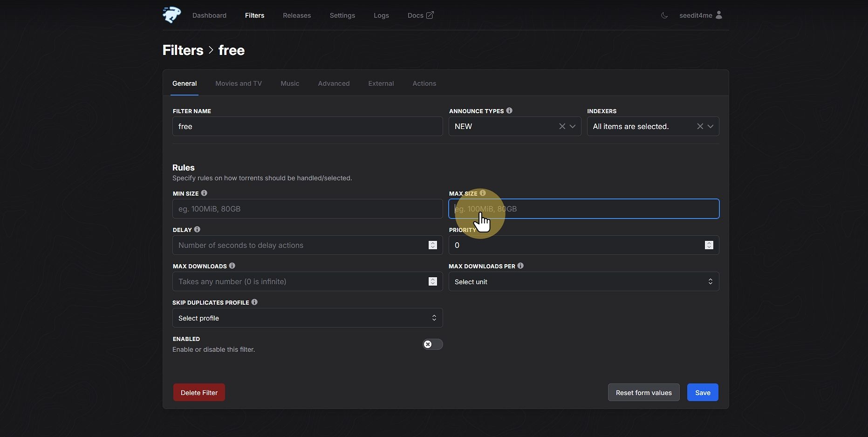Open the Settings page
Screen dimensions: 868x437
342,15
